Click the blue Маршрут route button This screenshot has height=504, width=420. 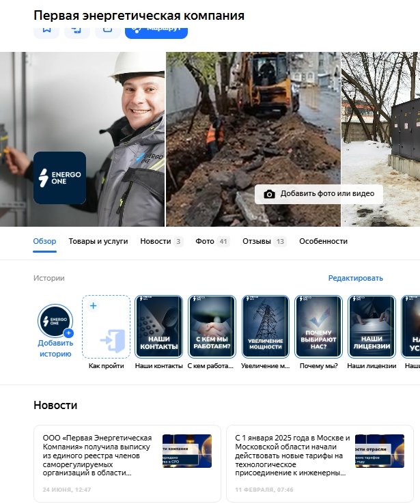(x=156, y=33)
